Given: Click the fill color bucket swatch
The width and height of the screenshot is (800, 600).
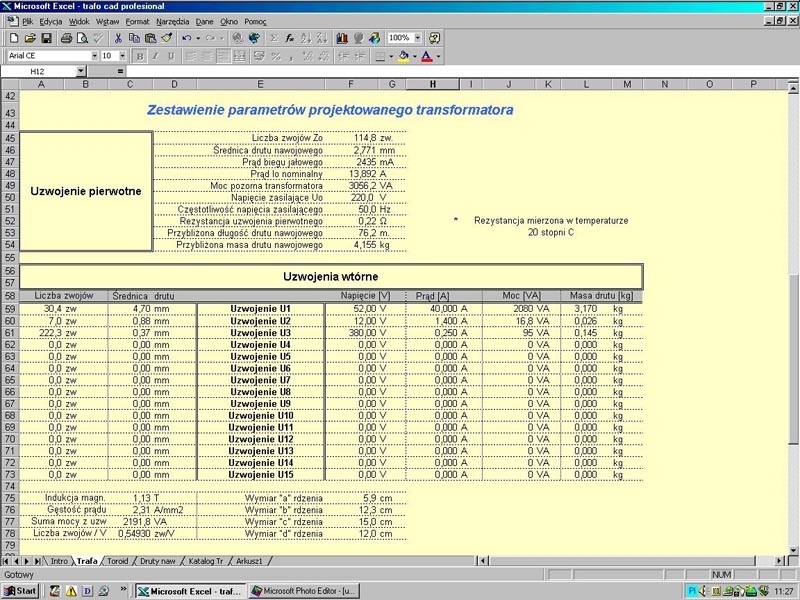Looking at the screenshot, I should [x=403, y=56].
